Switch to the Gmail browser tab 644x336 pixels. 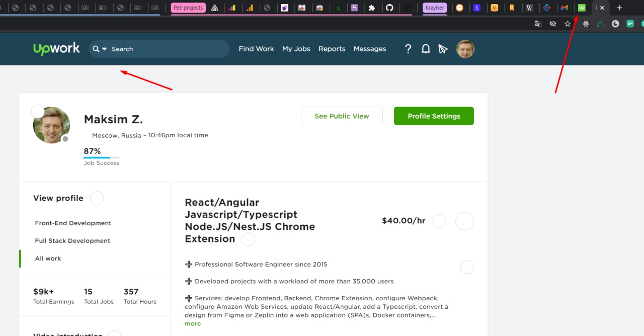[x=565, y=8]
